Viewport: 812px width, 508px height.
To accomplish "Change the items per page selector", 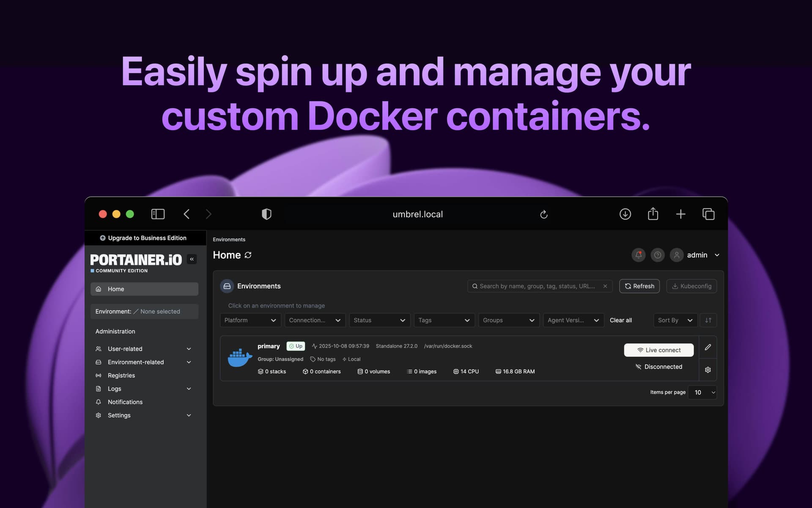I will [x=702, y=392].
